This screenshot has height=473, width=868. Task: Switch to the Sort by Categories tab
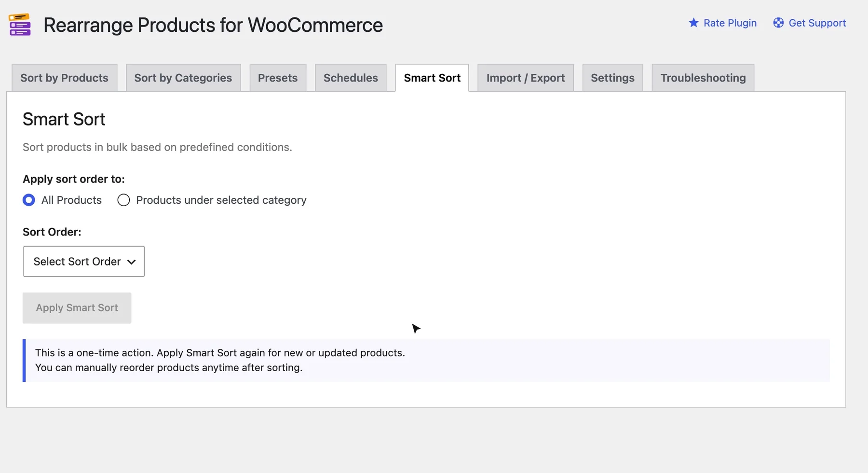pos(183,78)
